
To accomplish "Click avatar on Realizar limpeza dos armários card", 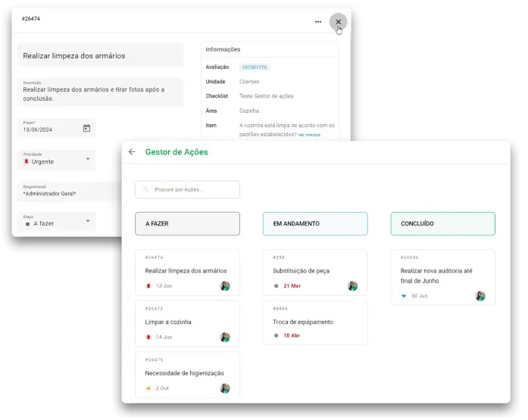I will pyautogui.click(x=225, y=286).
